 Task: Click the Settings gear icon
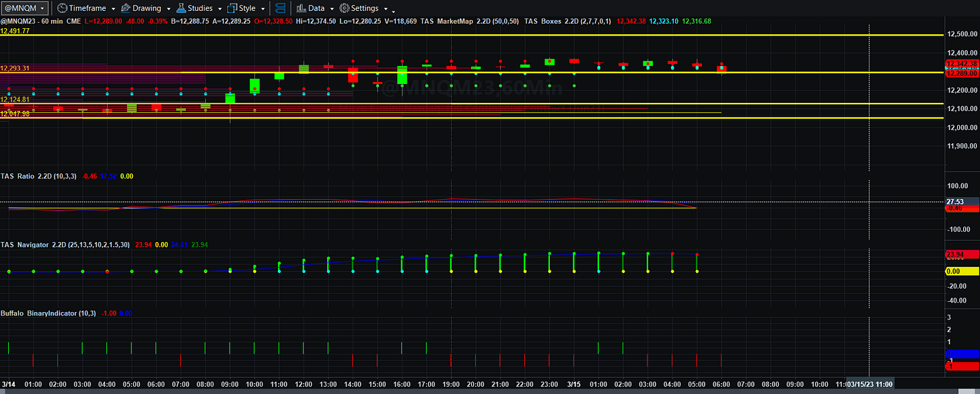click(x=344, y=8)
